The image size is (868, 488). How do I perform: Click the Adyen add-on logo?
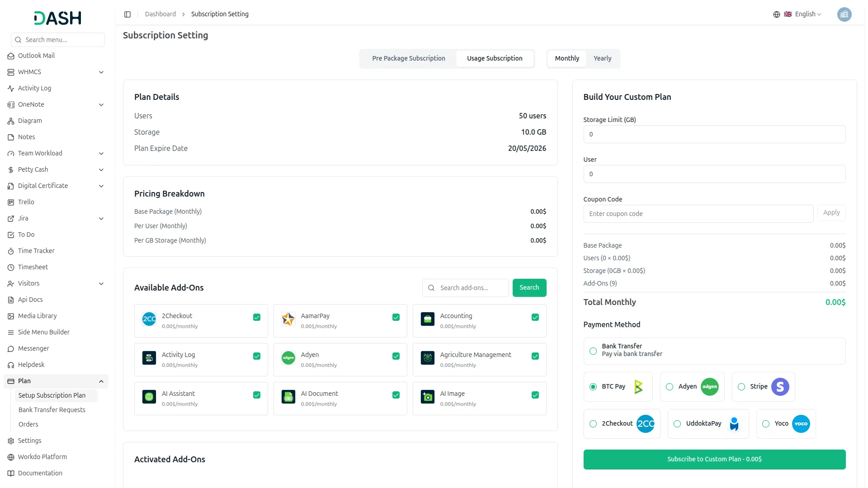pos(288,358)
